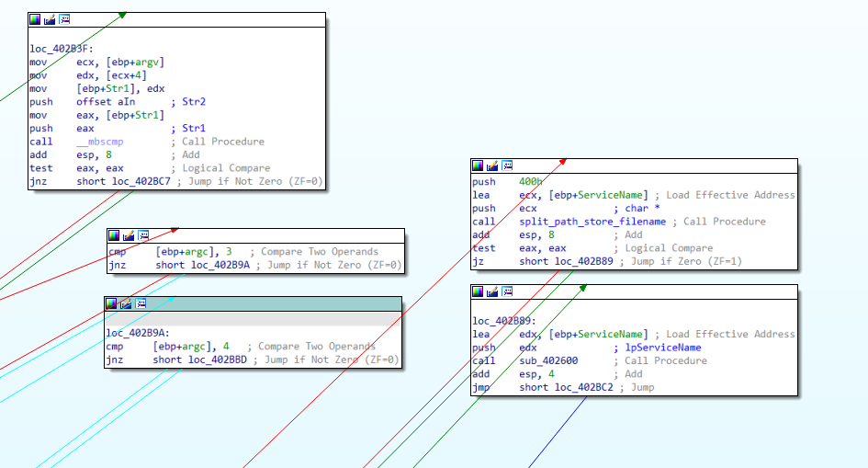Click edit pencil icon on loc_402B3F block
868x468 pixels.
[50, 19]
